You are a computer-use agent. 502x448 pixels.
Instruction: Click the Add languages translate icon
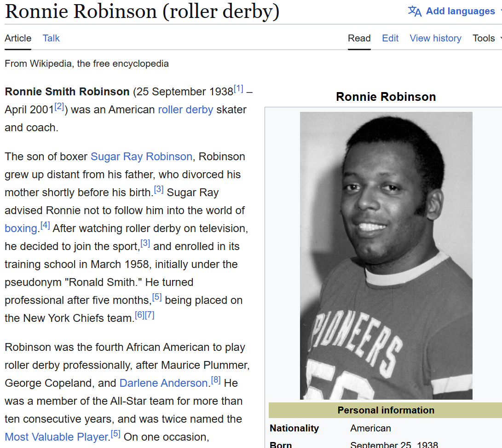[415, 12]
